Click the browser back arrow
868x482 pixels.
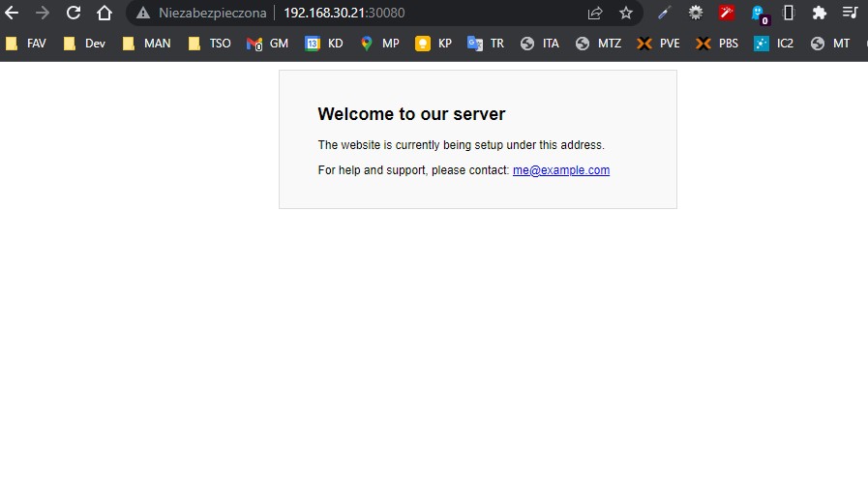[12, 13]
